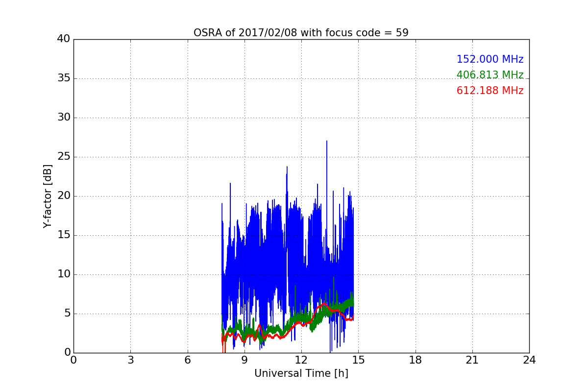Select the green 406.813 MHz legend label

[x=490, y=75]
